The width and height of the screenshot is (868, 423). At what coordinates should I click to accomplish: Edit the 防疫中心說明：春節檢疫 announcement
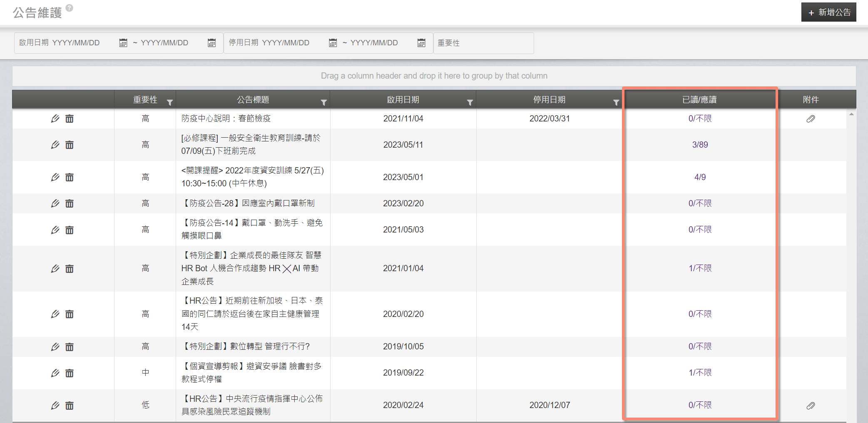[55, 119]
